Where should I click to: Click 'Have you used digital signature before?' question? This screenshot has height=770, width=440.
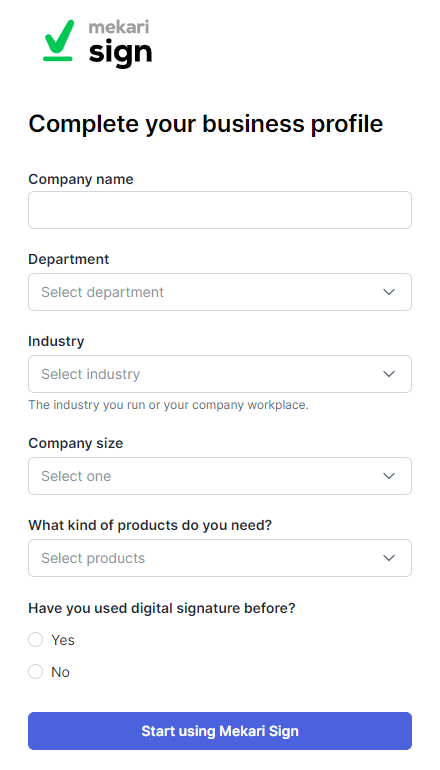pos(162,609)
